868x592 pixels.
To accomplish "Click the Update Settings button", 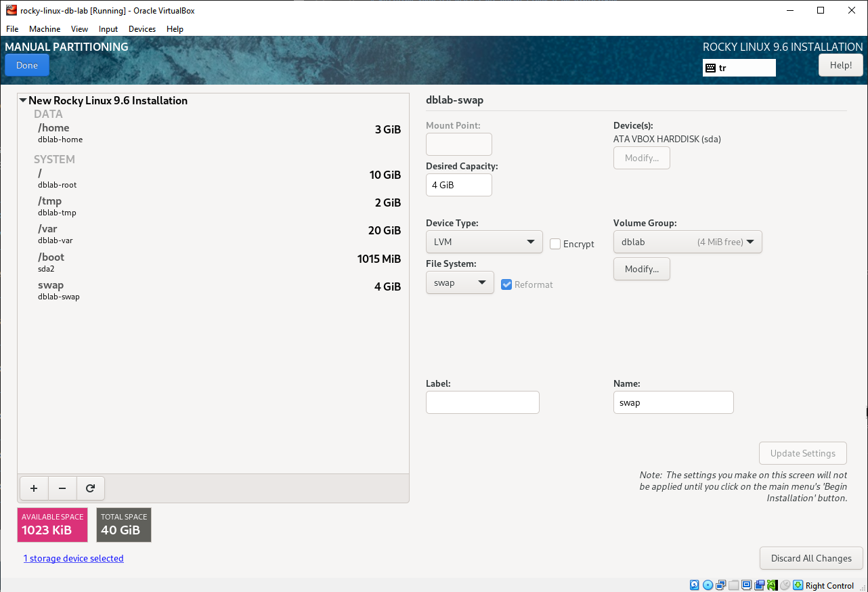I will coord(803,453).
